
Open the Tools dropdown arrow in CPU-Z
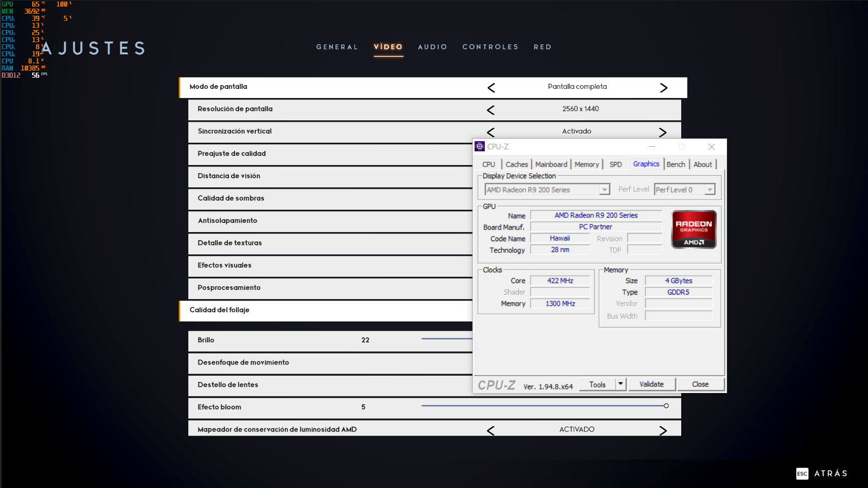(621, 384)
